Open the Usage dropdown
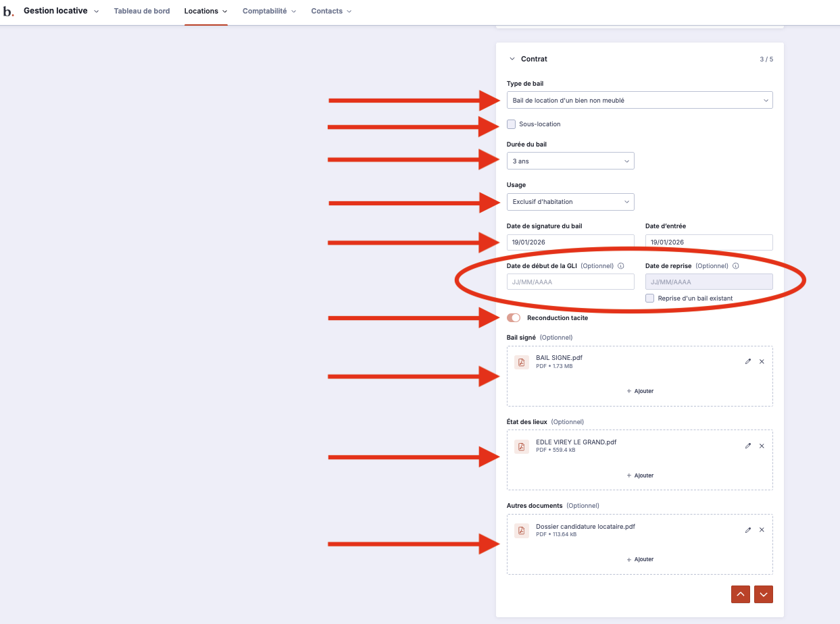The width and height of the screenshot is (840, 624). click(570, 202)
